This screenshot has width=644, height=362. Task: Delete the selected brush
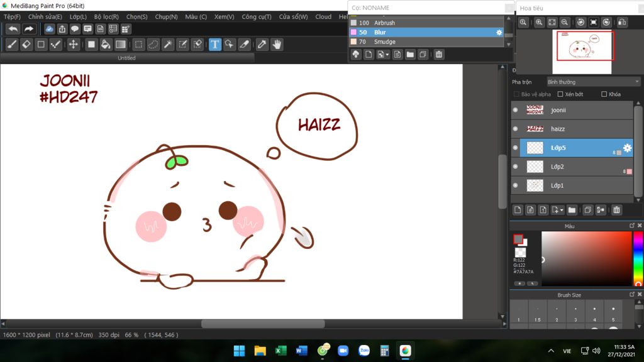[438, 54]
